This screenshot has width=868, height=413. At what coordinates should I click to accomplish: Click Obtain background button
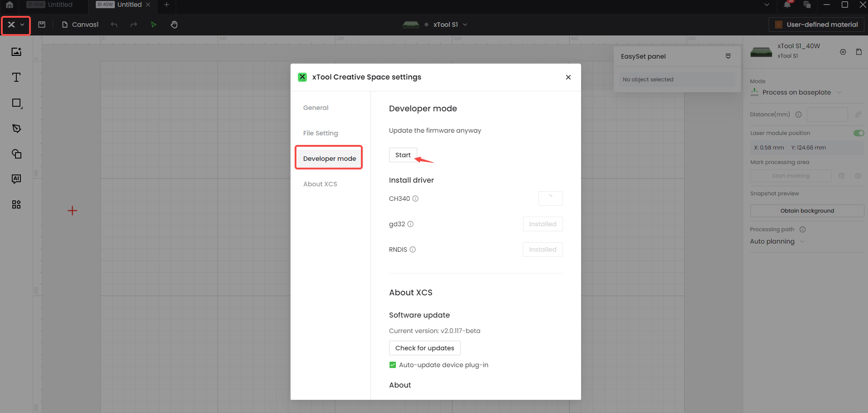pyautogui.click(x=807, y=211)
